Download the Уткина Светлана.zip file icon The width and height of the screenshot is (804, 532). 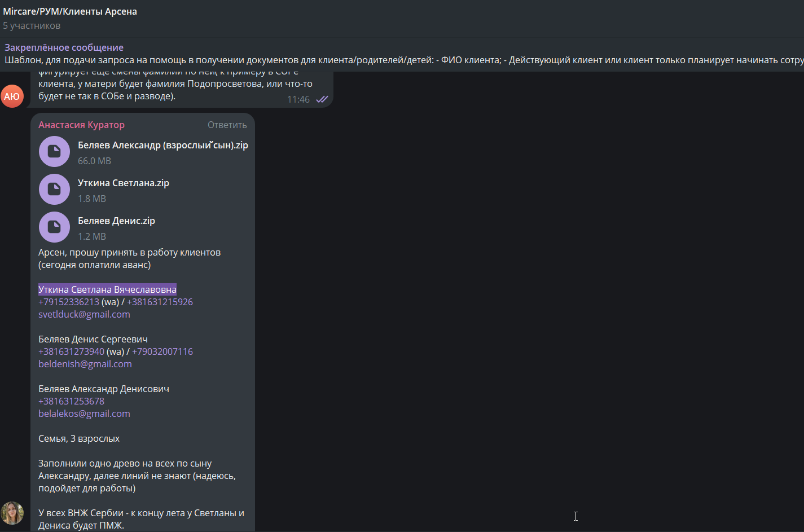click(54, 189)
